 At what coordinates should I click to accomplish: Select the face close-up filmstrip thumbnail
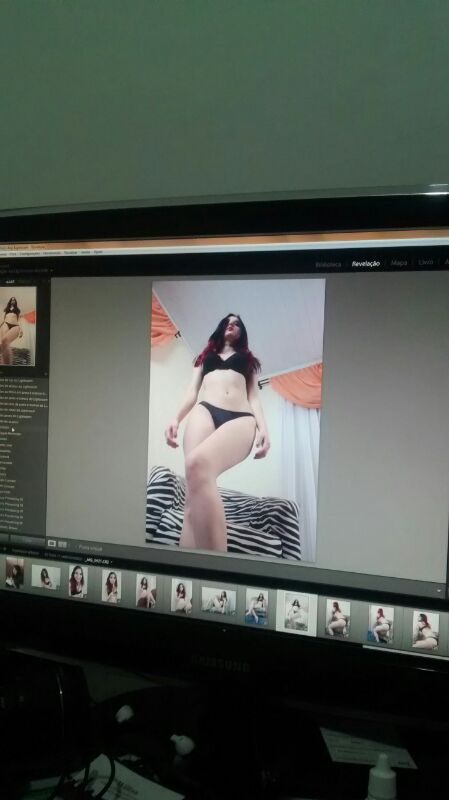(x=78, y=581)
